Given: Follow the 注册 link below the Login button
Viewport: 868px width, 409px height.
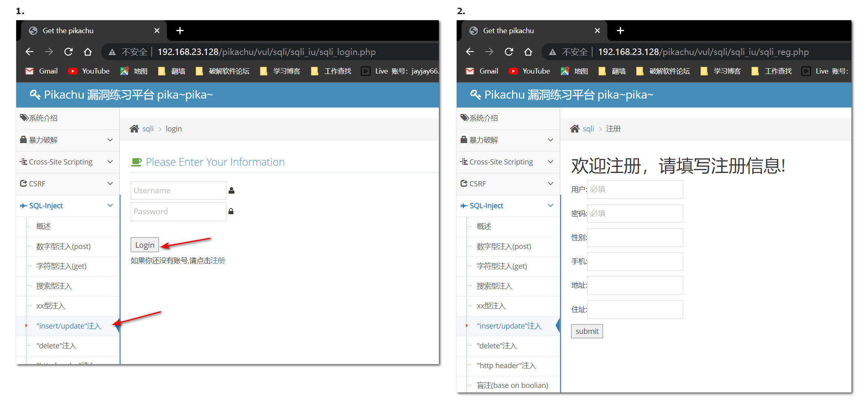Looking at the screenshot, I should 218,261.
